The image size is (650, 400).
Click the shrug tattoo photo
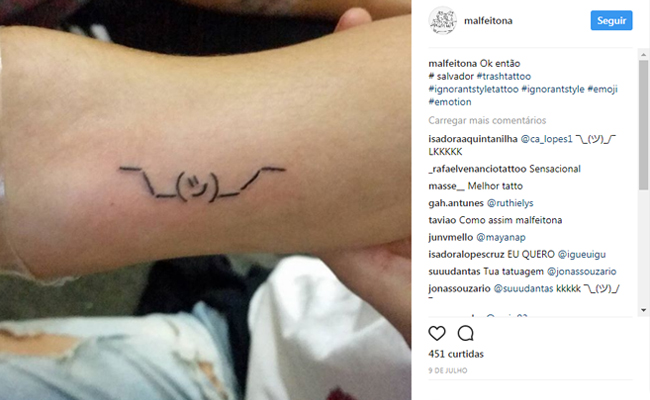click(x=206, y=200)
